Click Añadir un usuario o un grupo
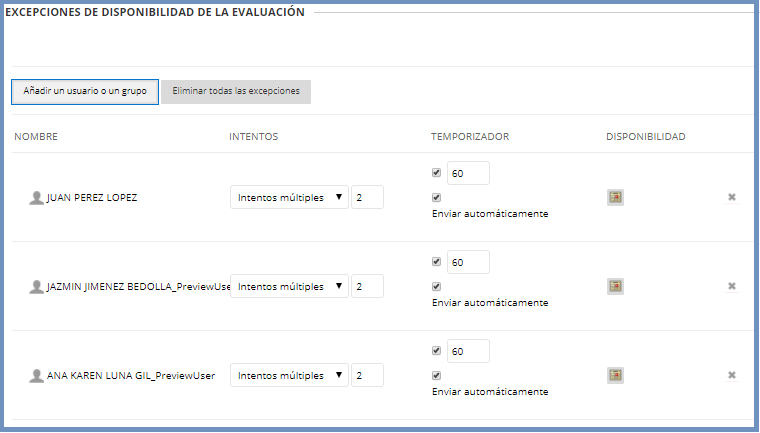Image resolution: width=760 pixels, height=433 pixels. pyautogui.click(x=85, y=91)
